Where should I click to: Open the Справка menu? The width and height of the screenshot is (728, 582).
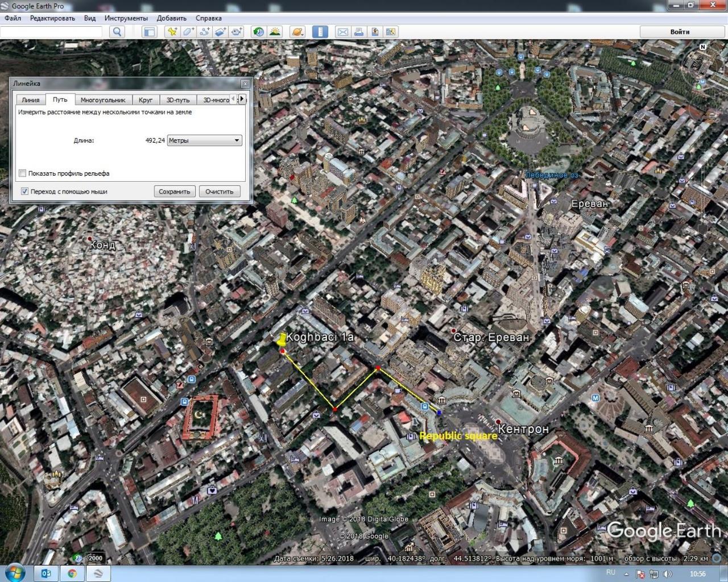pos(209,18)
